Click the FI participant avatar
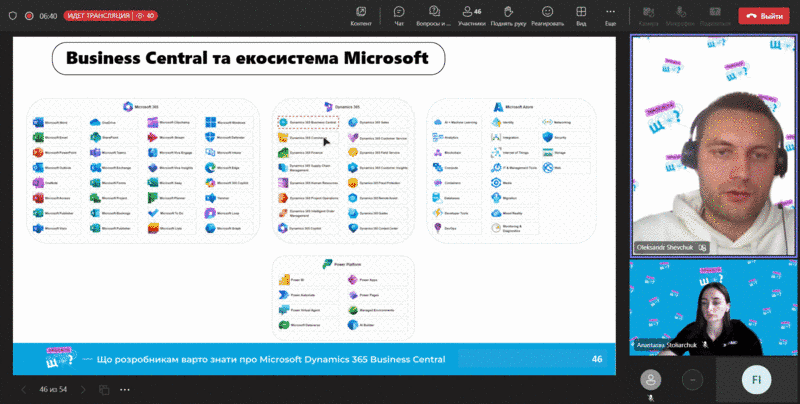This screenshot has width=800, height=404. 756,380
